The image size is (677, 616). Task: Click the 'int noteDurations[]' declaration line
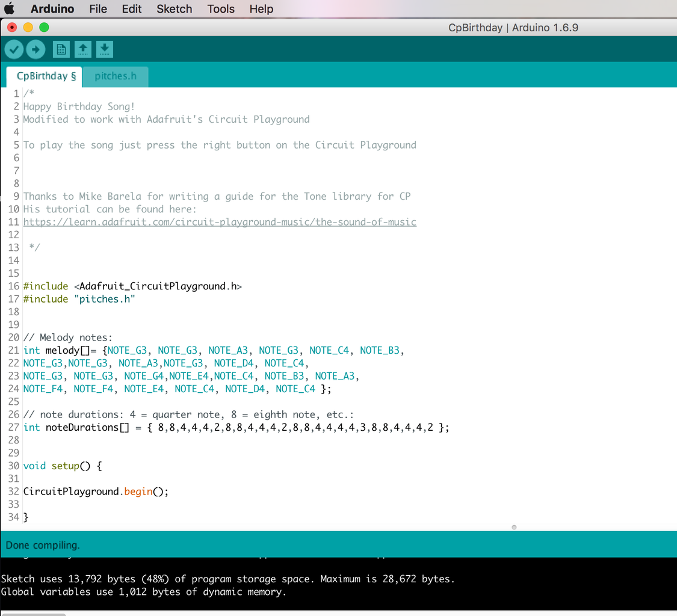pyautogui.click(x=236, y=427)
